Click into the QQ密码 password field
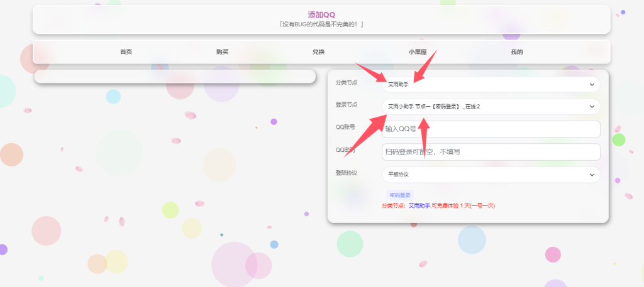The height and width of the screenshot is (287, 644). pyautogui.click(x=491, y=152)
